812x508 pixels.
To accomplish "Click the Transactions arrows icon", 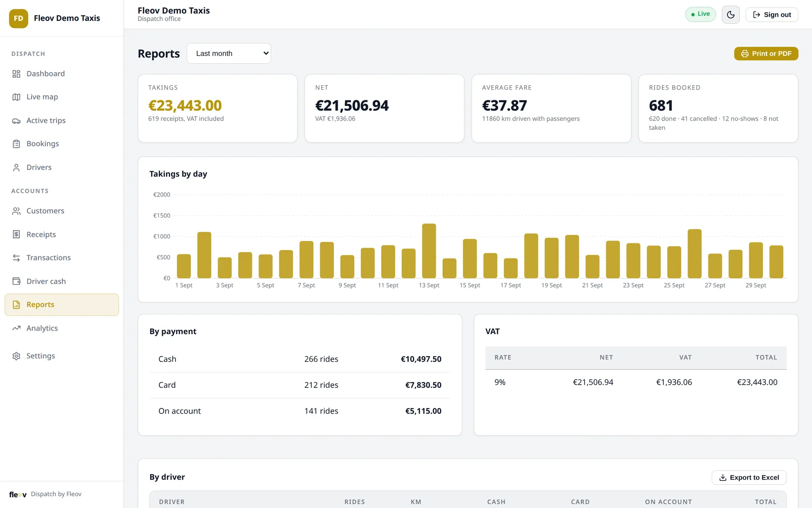I will [16, 258].
